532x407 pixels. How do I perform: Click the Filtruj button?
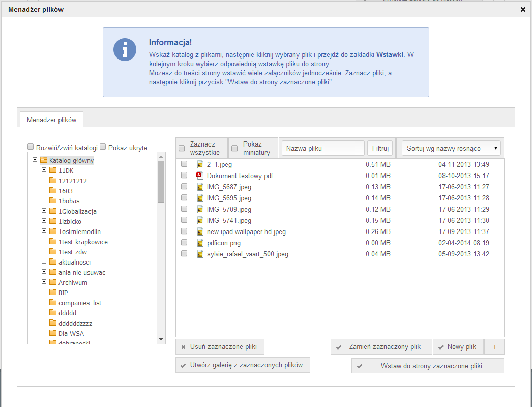(380, 149)
